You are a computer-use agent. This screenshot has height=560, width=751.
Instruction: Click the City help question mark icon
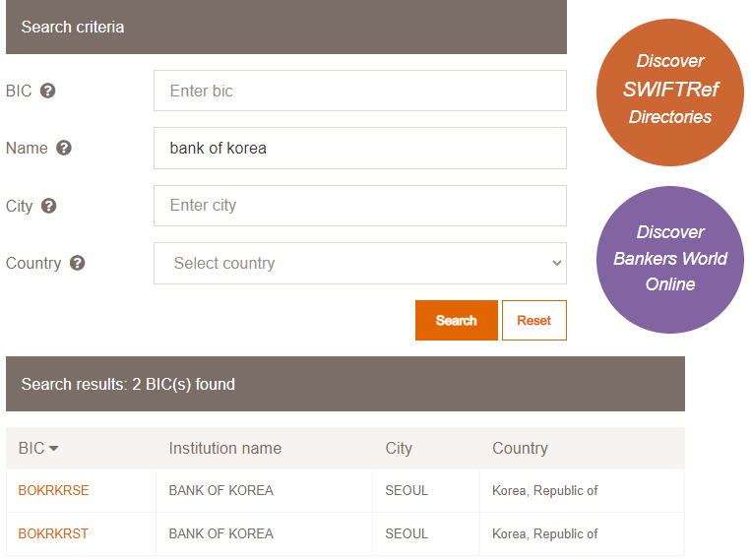tap(49, 206)
